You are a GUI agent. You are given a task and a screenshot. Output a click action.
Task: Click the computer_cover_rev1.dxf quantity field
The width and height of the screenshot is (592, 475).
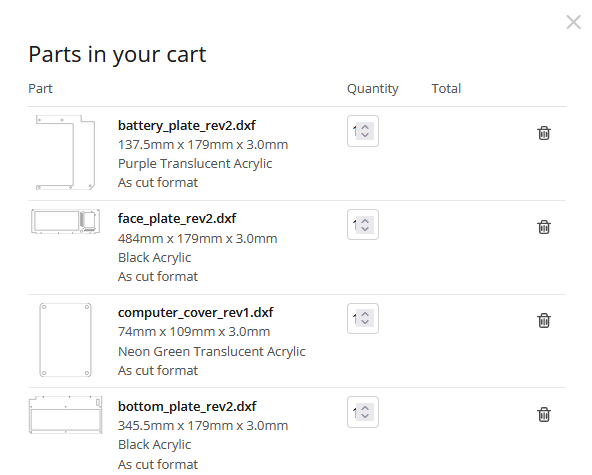click(363, 319)
